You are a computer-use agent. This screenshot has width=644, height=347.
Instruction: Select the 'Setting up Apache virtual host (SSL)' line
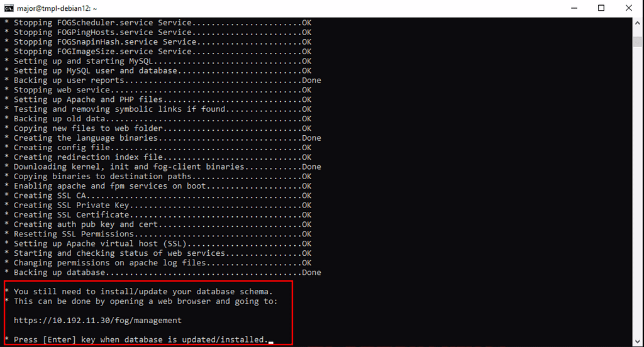coord(158,243)
